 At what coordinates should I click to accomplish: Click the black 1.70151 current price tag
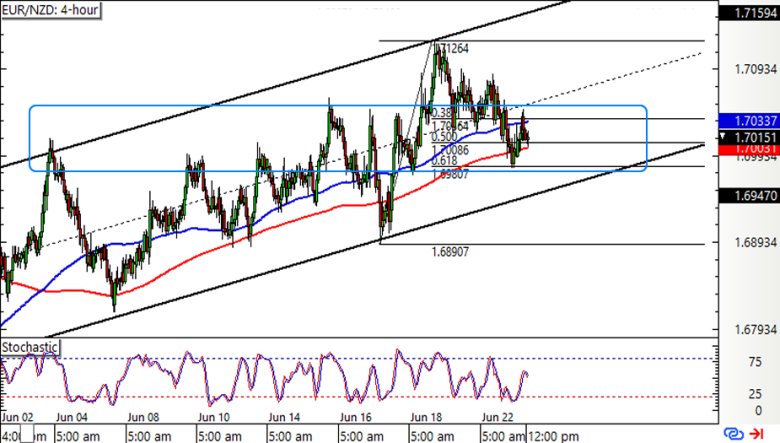749,137
